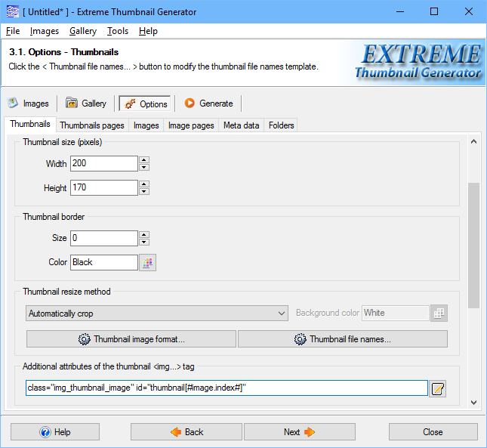487x448 pixels.
Task: Maximize the Extreme Thumbnail Generator window
Action: (434, 12)
